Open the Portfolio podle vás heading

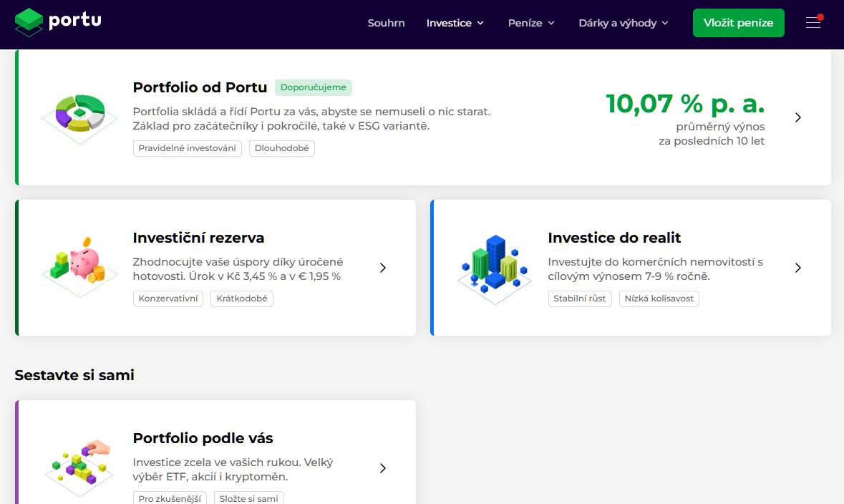(203, 437)
